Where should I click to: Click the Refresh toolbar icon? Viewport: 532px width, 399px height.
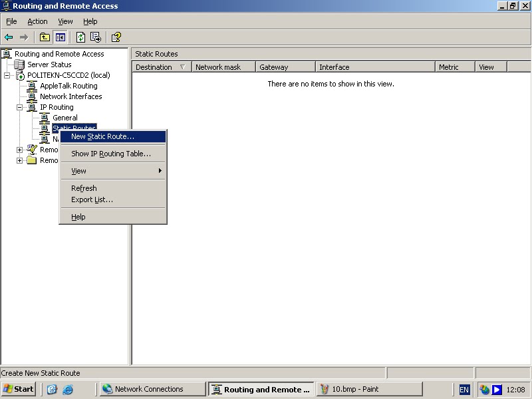80,37
